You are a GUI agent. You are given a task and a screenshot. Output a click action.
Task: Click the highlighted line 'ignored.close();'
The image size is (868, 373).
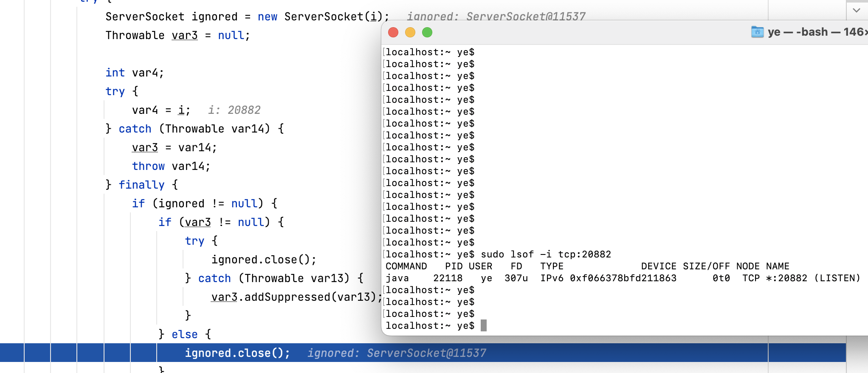click(237, 353)
